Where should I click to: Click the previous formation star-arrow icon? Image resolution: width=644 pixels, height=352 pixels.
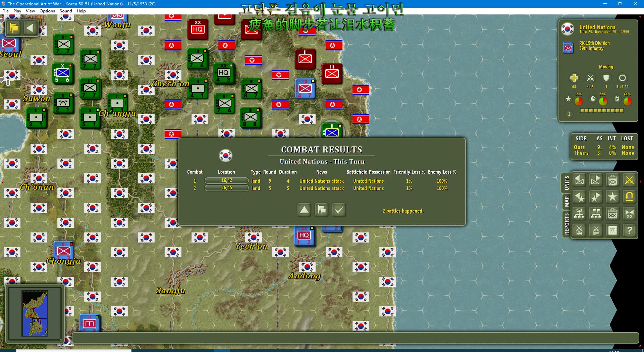click(x=579, y=197)
